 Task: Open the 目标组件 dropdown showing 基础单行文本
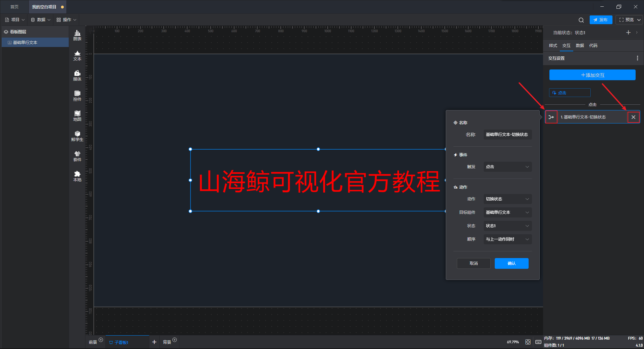[507, 212]
